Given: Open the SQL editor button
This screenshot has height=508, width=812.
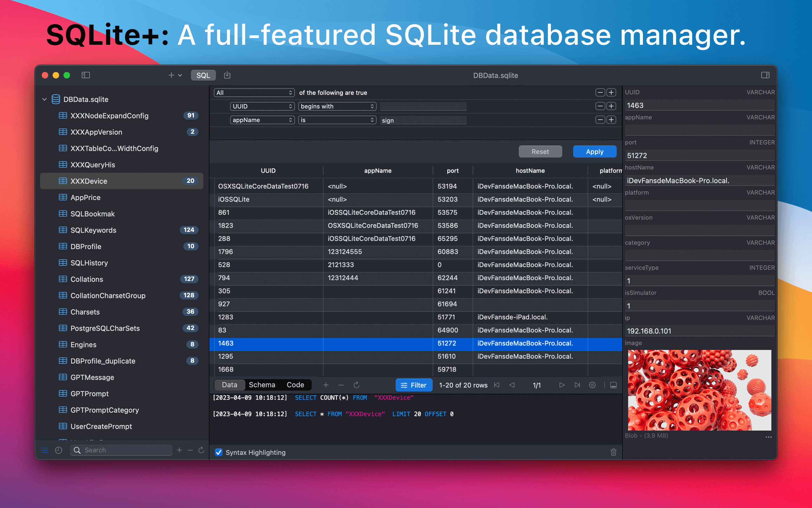Looking at the screenshot, I should point(203,75).
